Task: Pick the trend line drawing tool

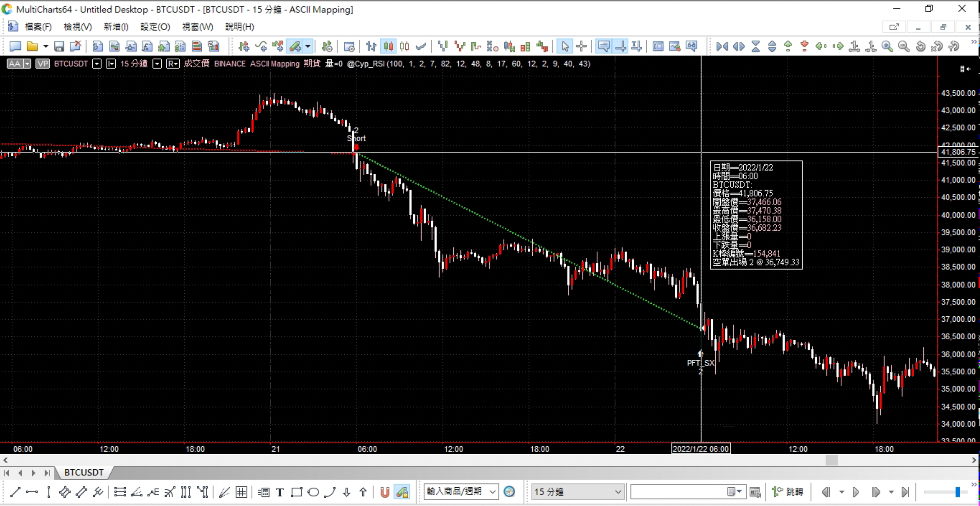Action: click(x=15, y=492)
